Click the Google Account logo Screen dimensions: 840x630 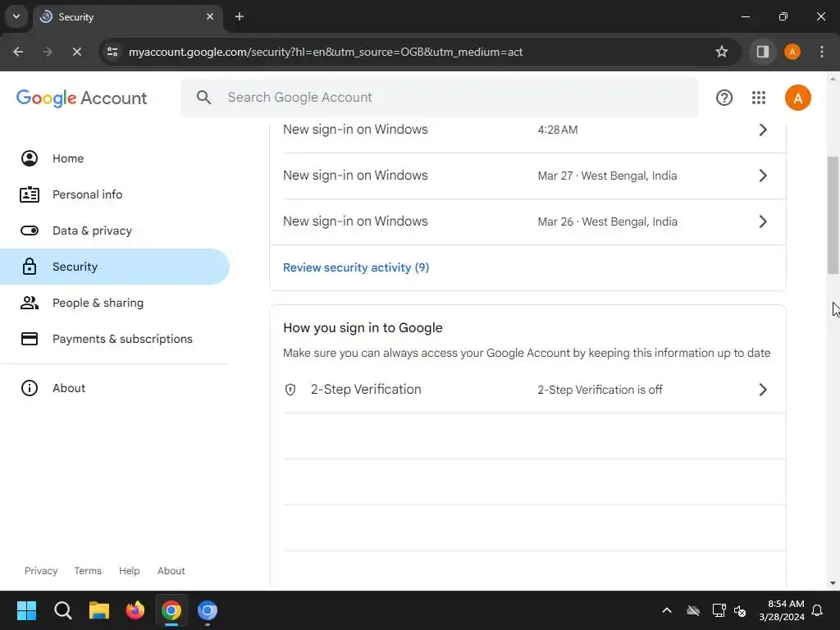[81, 98]
